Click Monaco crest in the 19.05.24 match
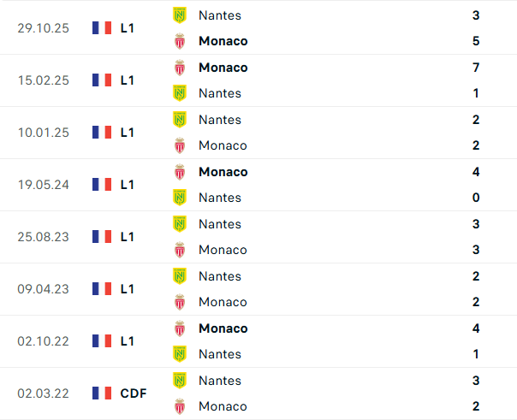Viewport: 517px width, 420px height. coord(180,172)
